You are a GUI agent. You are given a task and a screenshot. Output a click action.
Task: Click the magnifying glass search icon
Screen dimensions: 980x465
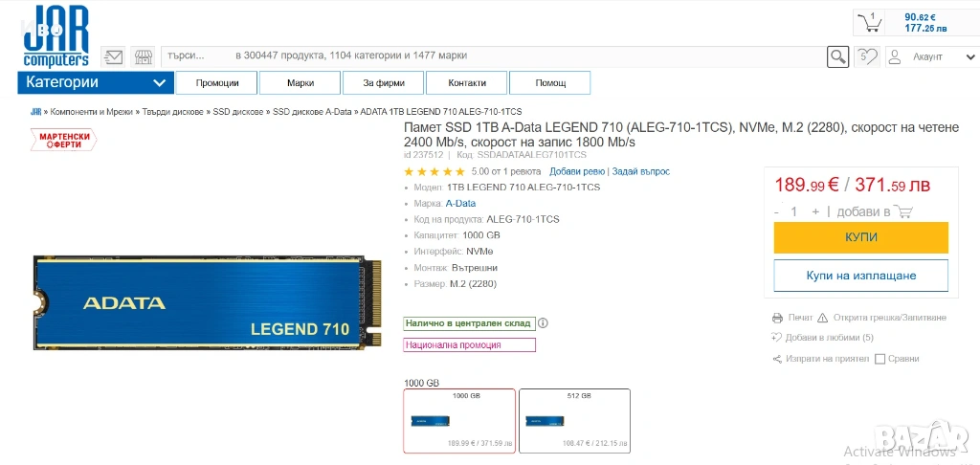pos(837,56)
